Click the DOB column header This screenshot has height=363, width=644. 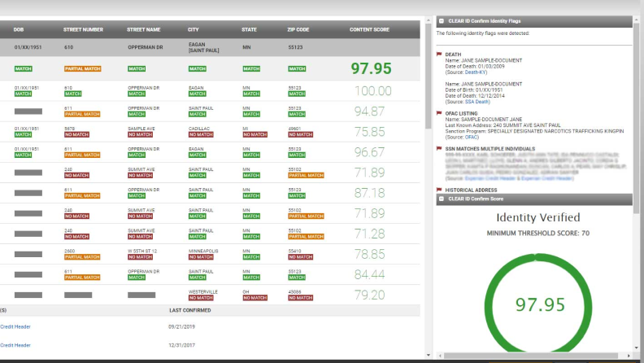click(18, 30)
